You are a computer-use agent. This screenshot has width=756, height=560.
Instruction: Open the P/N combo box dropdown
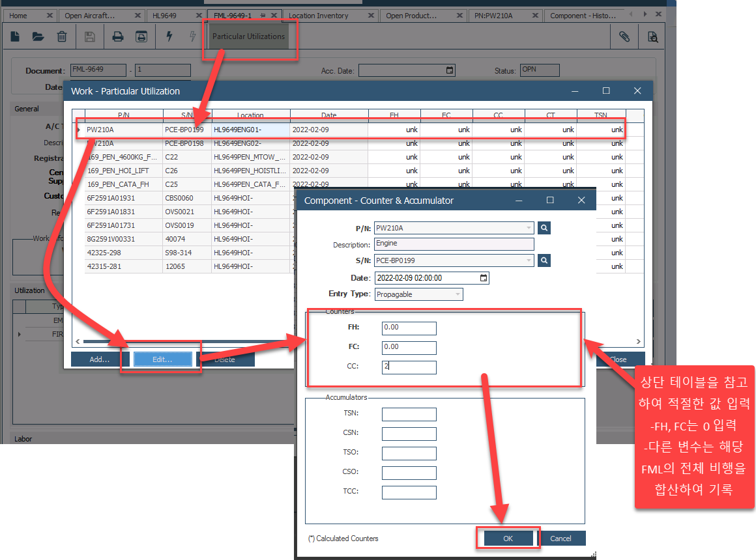pyautogui.click(x=529, y=228)
